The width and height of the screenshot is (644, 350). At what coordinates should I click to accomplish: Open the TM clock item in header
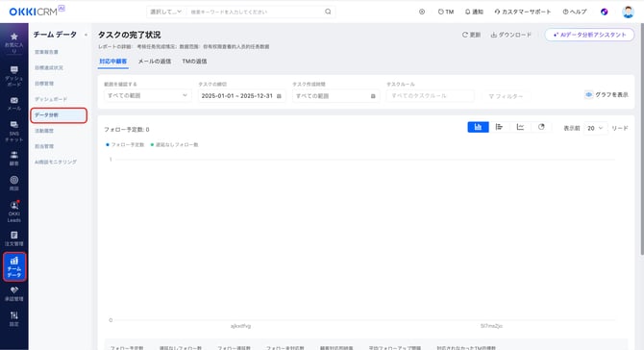pos(446,12)
